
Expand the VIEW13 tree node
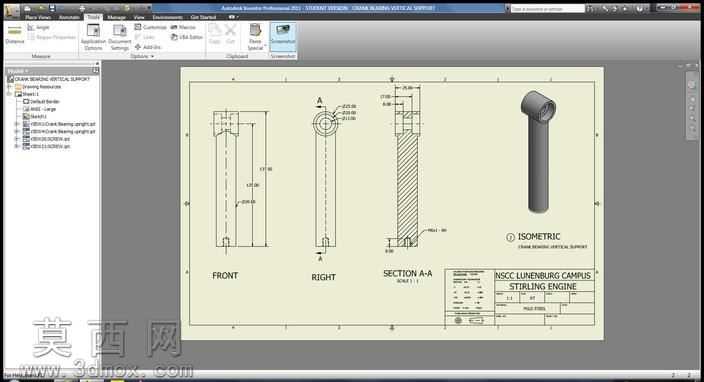17,124
